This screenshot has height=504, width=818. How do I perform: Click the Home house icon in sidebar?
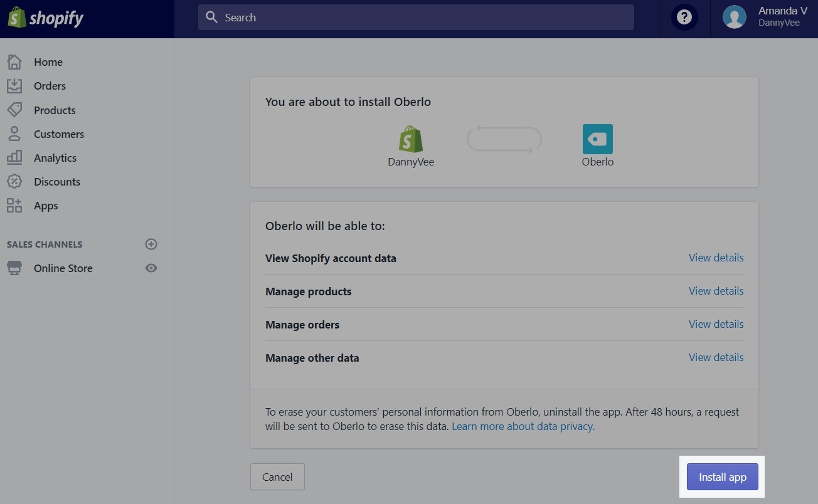[14, 62]
